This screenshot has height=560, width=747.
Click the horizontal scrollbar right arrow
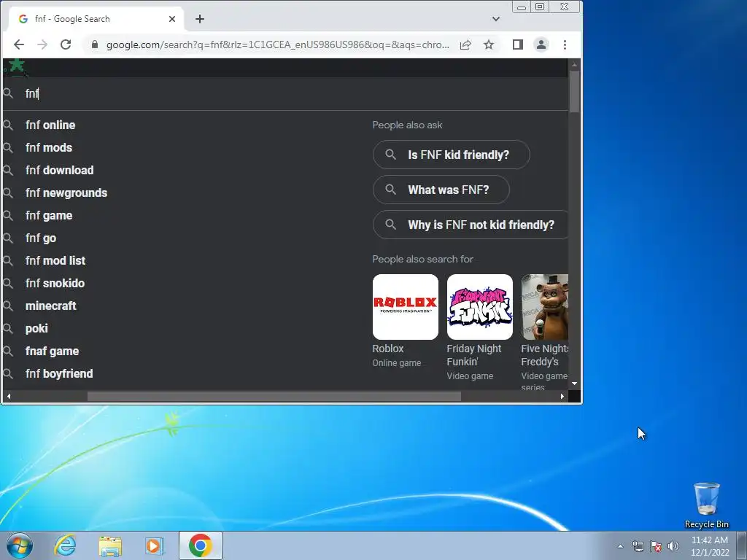point(562,396)
